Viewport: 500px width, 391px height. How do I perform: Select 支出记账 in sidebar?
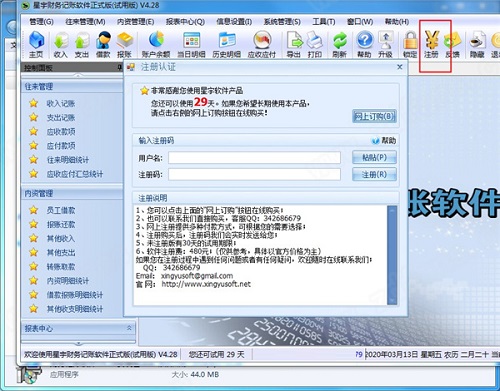coord(61,118)
